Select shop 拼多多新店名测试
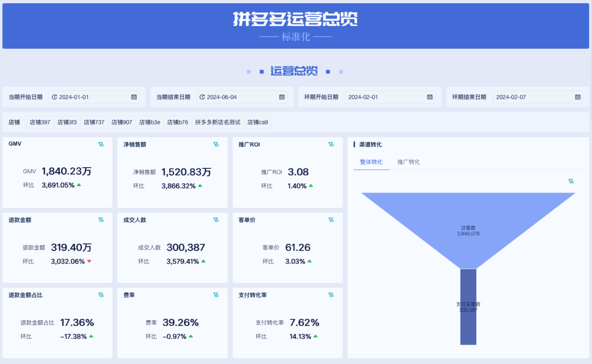The height and width of the screenshot is (364, 592). [218, 122]
